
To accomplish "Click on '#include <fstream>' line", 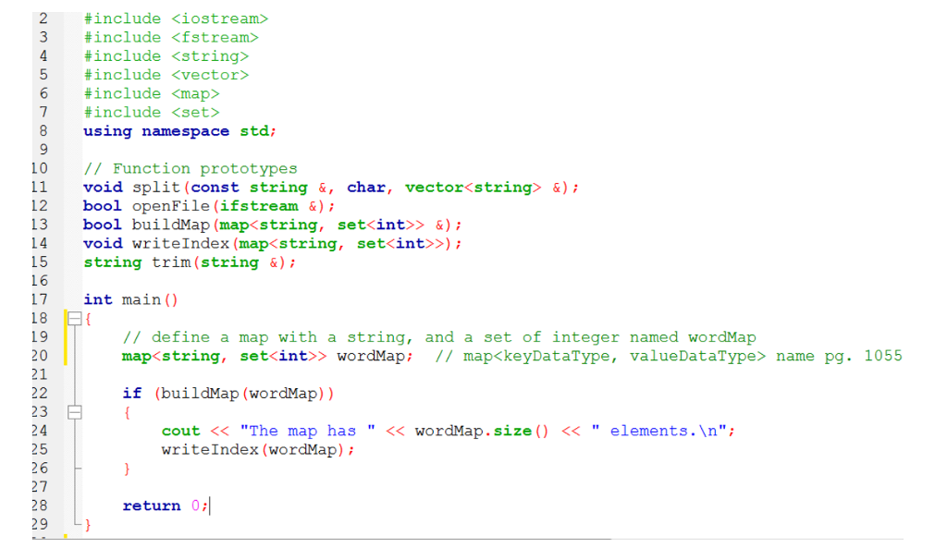I will point(171,37).
